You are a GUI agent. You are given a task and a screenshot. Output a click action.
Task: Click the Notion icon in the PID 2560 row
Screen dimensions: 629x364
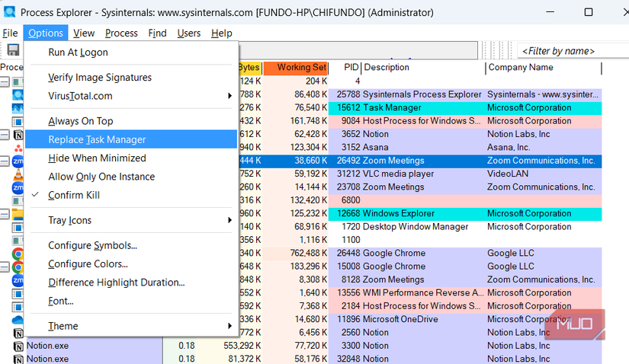[18, 333]
